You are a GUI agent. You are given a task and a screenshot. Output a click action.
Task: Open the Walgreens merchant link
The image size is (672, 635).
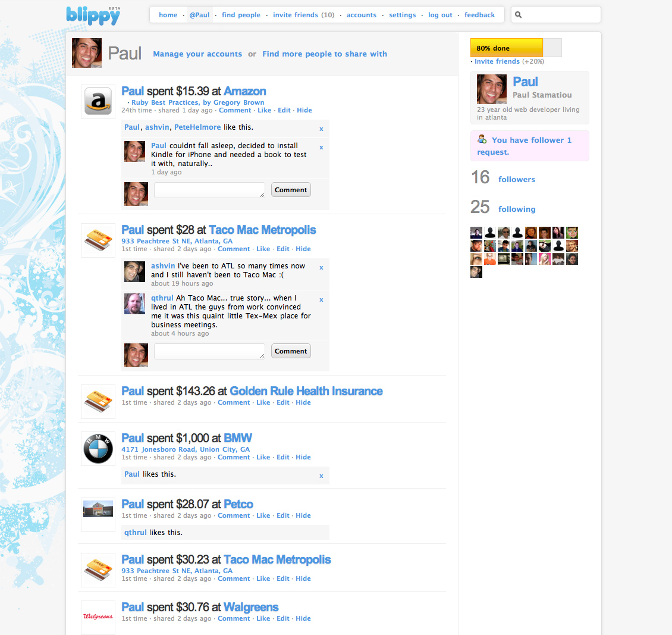pos(251,607)
